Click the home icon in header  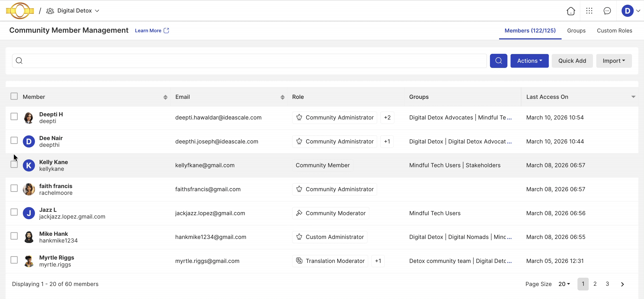tap(571, 11)
